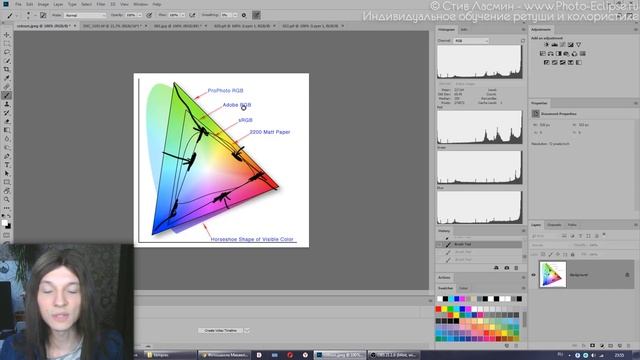Select the Eyedropper tool
Screen dimensions: 640x360
pos(7,78)
